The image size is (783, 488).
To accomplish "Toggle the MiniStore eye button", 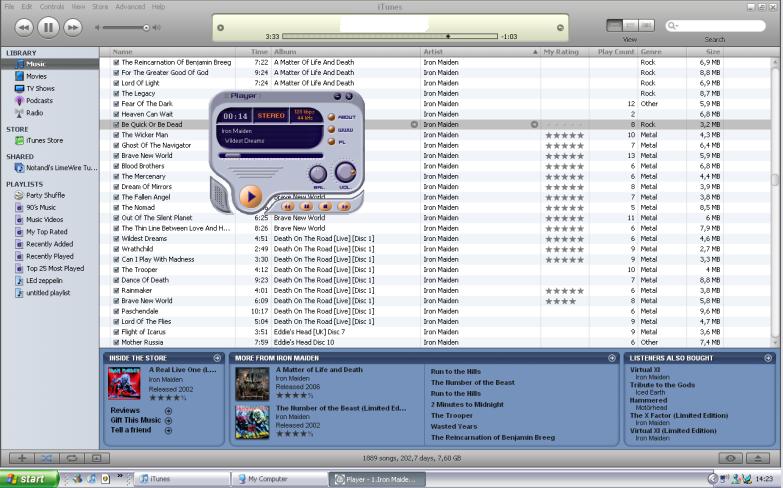I will [731, 458].
